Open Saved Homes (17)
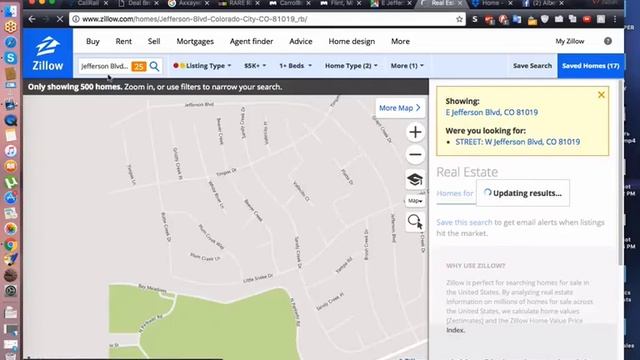The width and height of the screenshot is (640, 360). [x=591, y=66]
